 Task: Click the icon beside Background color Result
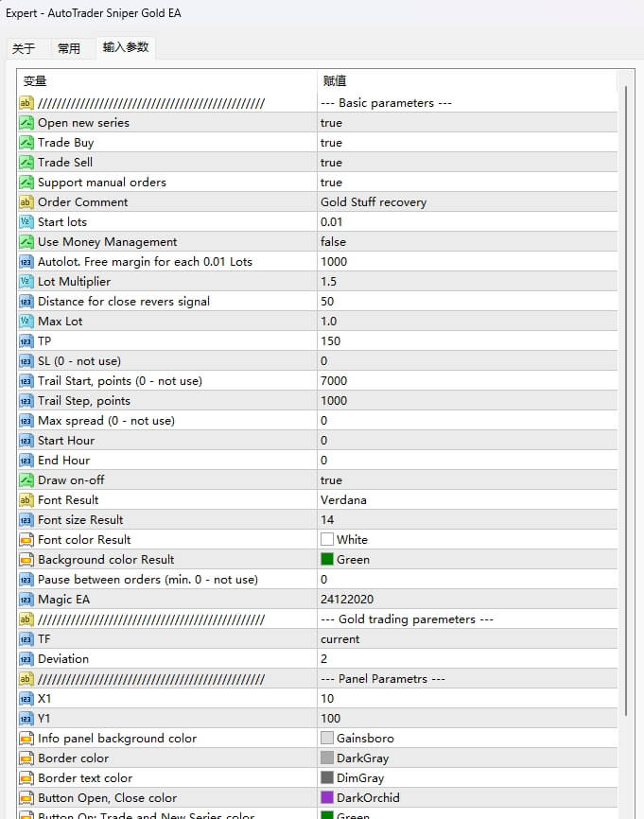[x=26, y=560]
